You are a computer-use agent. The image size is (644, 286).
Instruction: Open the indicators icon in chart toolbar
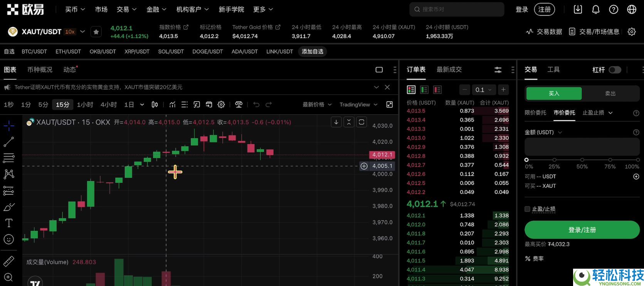172,104
